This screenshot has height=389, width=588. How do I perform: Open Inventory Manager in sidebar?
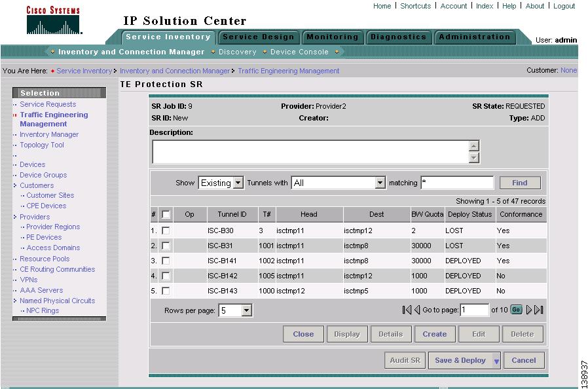[x=49, y=134]
